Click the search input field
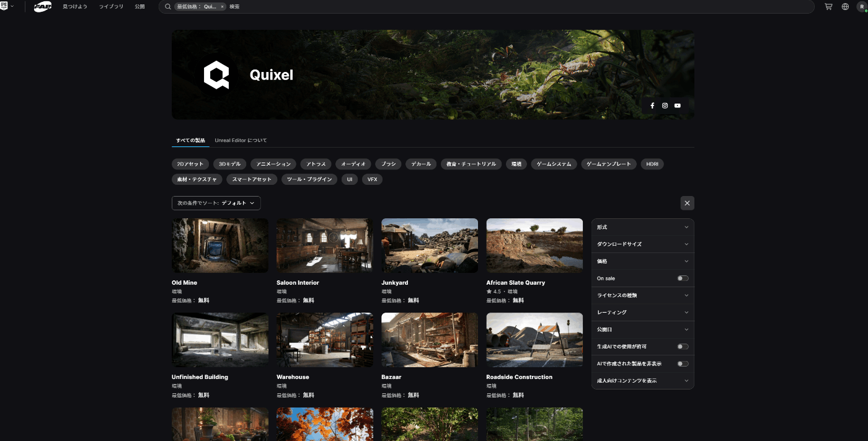The image size is (868, 441). pos(486,6)
